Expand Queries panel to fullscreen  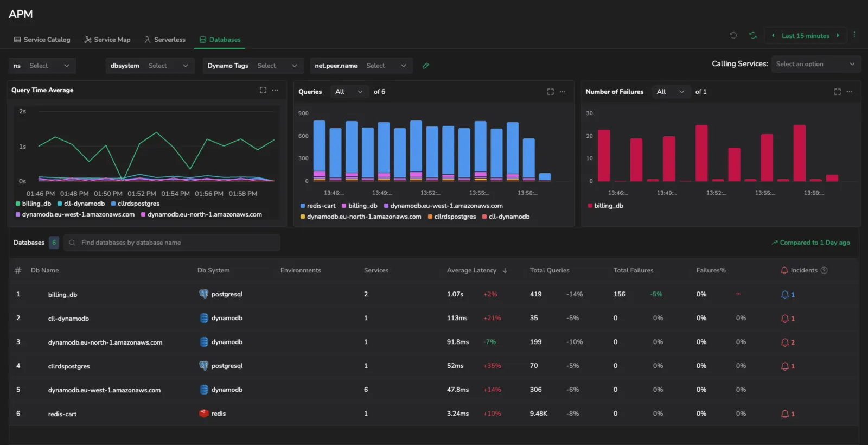click(551, 92)
